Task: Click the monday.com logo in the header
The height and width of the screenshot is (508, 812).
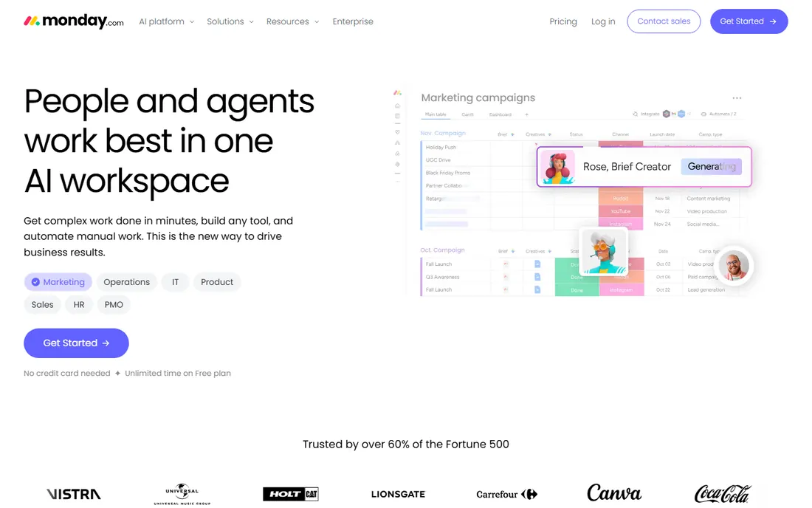Action: 74,21
